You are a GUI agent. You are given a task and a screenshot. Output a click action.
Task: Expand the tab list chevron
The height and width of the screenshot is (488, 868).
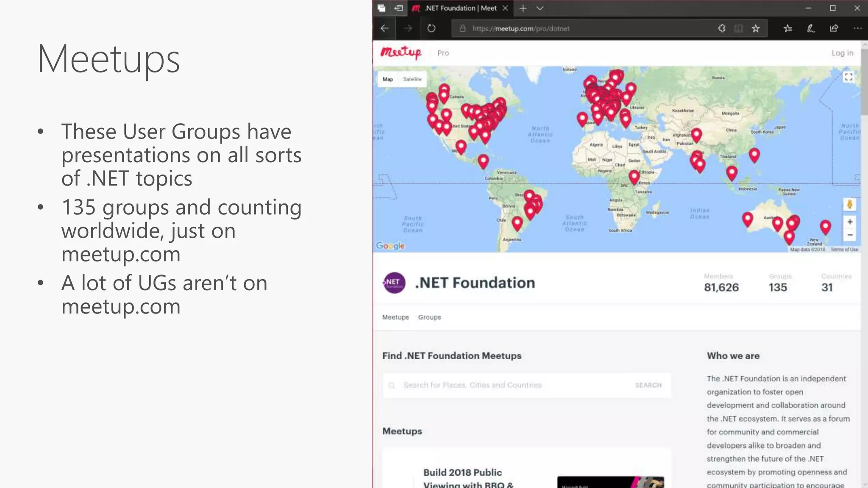pos(540,8)
